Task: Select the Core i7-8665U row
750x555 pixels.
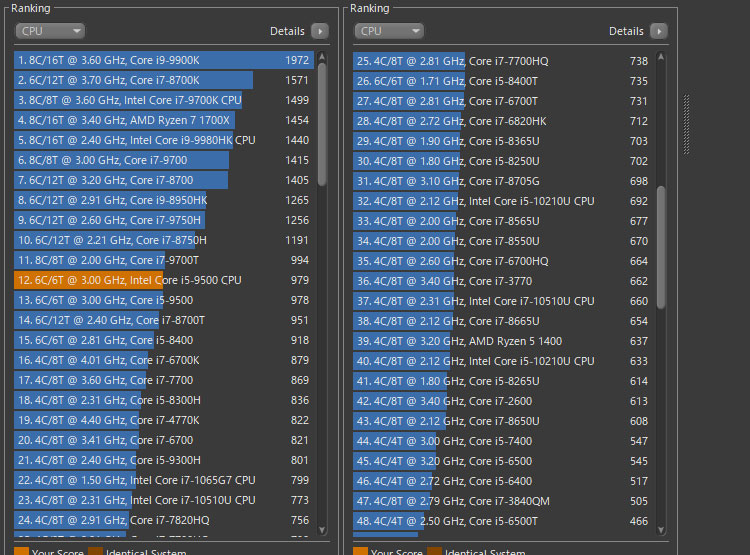Action: click(x=503, y=322)
